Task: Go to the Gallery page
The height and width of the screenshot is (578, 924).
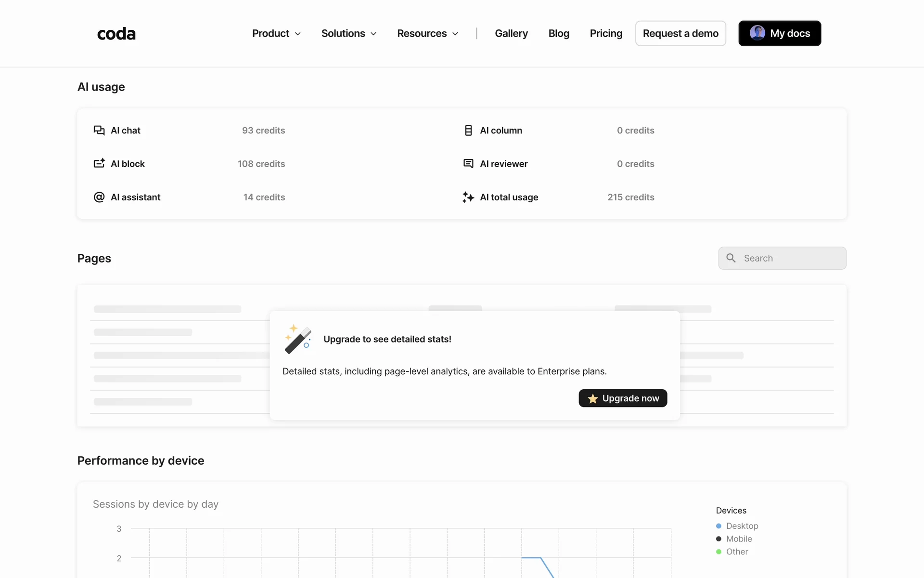Action: [511, 33]
